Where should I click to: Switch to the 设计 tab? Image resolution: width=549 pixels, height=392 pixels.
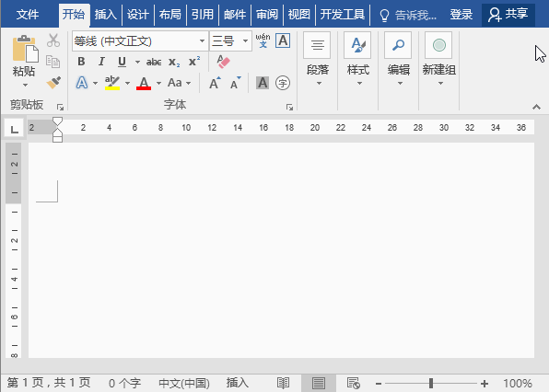(138, 15)
